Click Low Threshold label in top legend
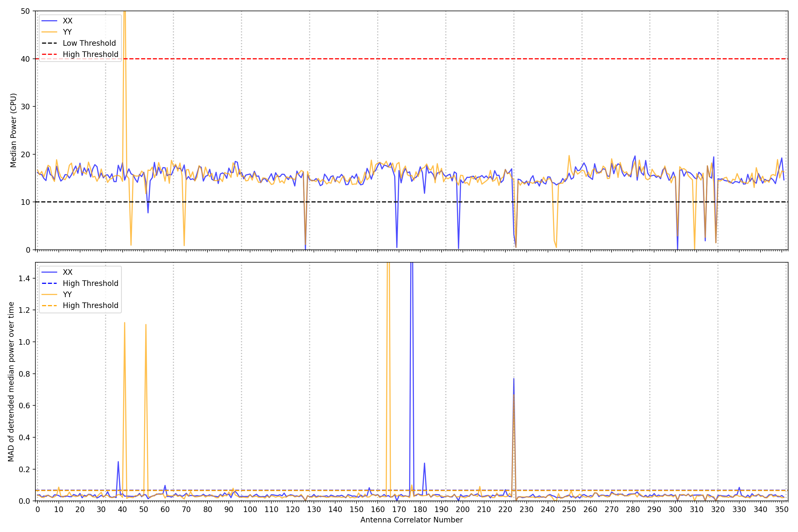This screenshot has height=532, width=798. [89, 43]
